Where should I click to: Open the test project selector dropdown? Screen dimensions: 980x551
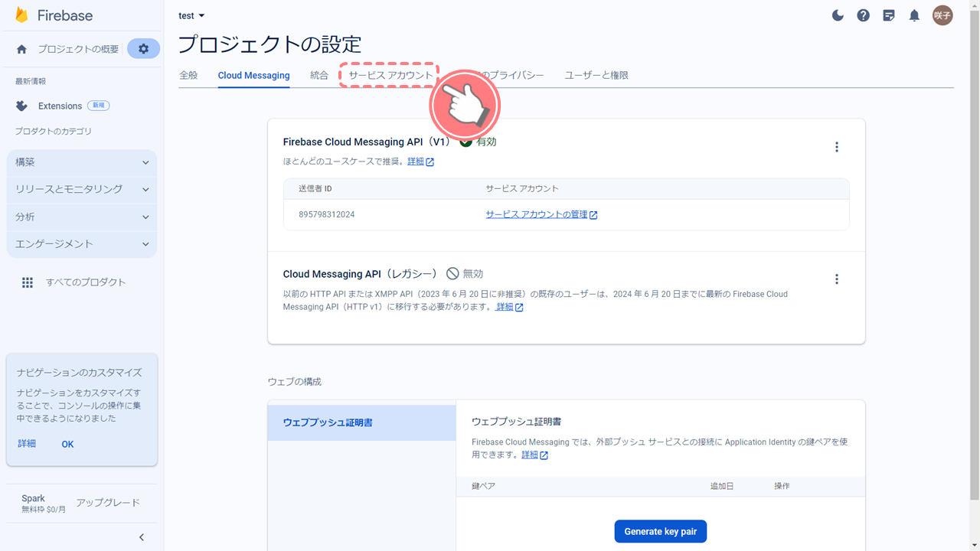191,15
